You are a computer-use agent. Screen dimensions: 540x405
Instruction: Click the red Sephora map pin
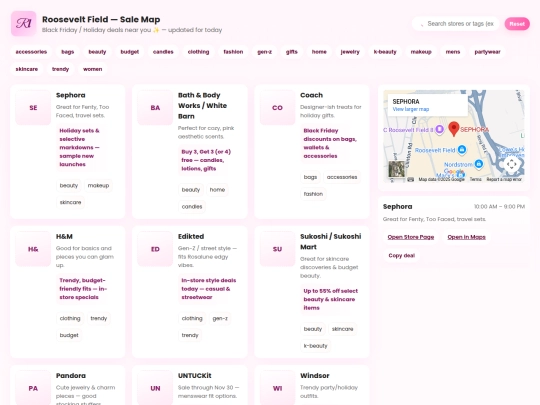coord(454,129)
